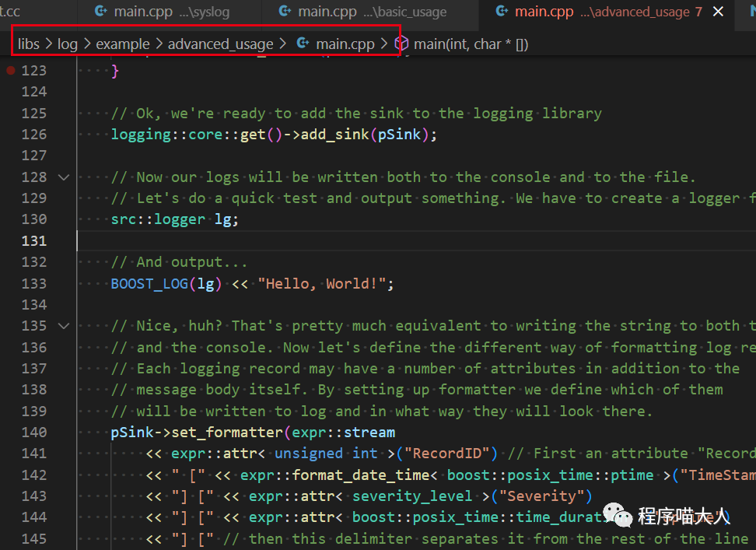756x550 pixels.
Task: Open the advanced_usage breadcrumb dropdown
Action: tap(220, 44)
